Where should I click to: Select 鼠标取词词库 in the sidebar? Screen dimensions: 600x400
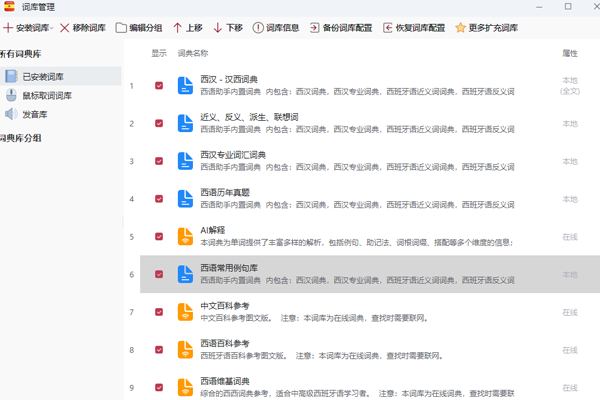[47, 96]
